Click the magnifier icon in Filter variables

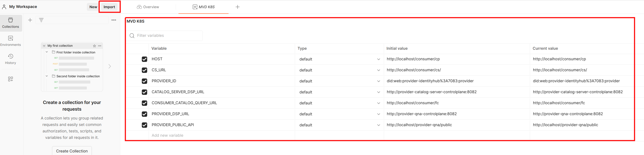coord(132,36)
